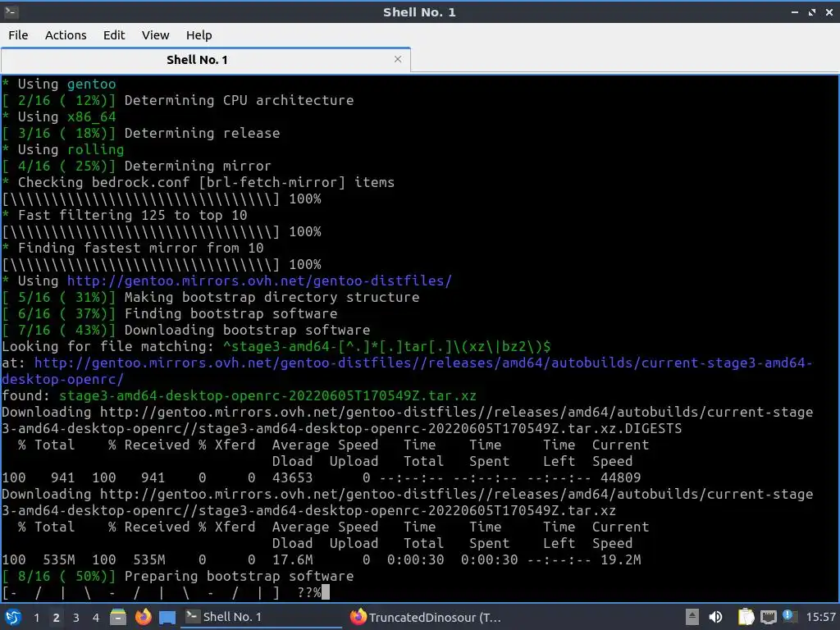The image size is (840, 630).
Task: Click the 43653 average download speed value
Action: pyautogui.click(x=292, y=478)
